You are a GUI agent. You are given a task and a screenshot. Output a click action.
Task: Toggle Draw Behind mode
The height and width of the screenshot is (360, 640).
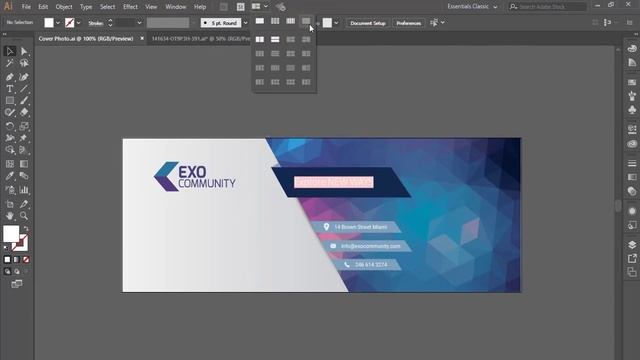17,271
